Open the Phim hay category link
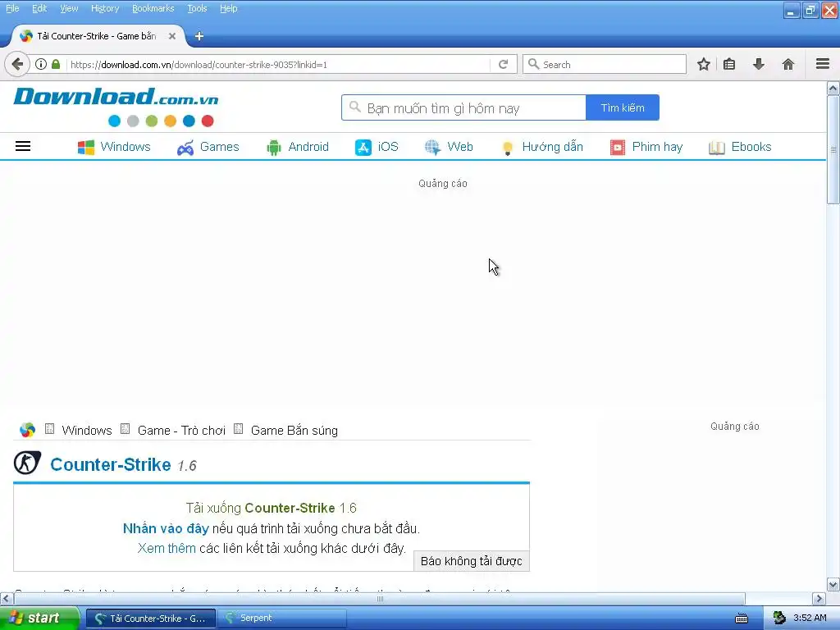 [x=657, y=147]
